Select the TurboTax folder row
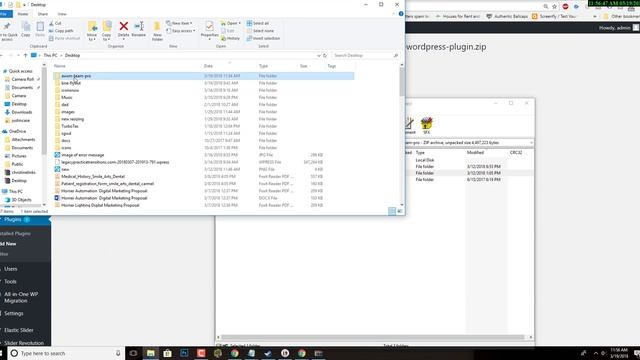This screenshot has height=360, width=640. (203, 126)
